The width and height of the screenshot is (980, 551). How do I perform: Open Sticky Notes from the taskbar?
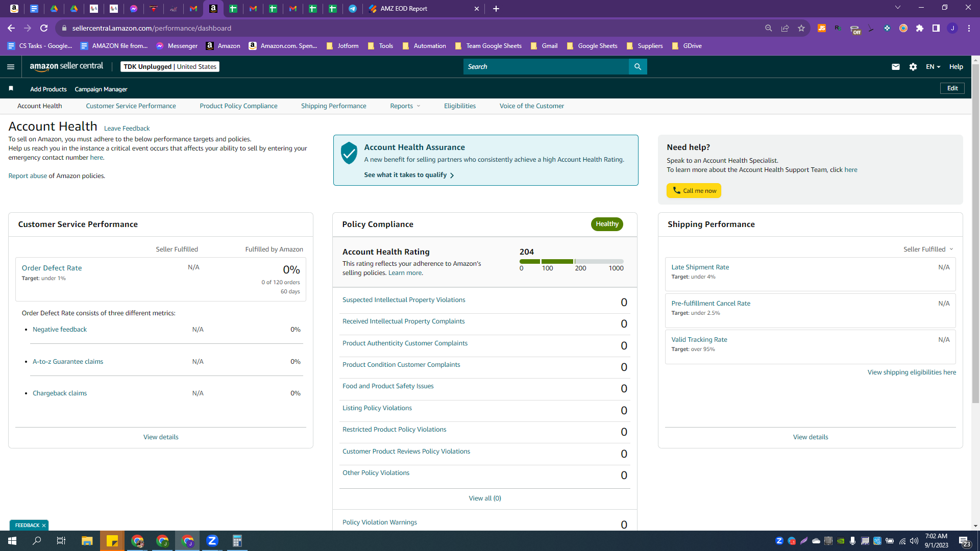coord(112,541)
